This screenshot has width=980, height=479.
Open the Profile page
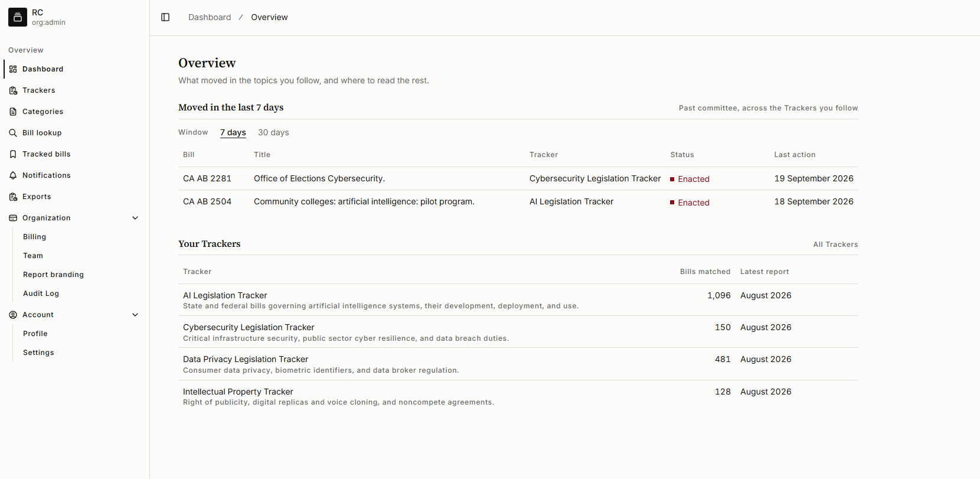(x=35, y=334)
